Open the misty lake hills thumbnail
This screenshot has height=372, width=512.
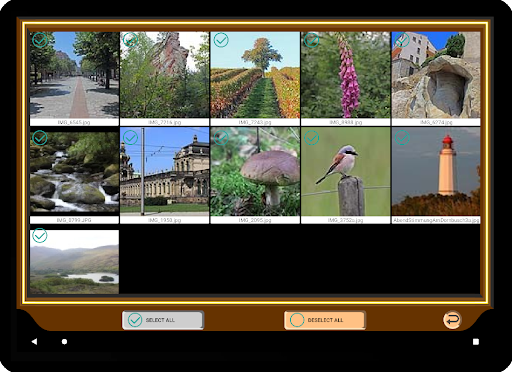click(x=74, y=262)
